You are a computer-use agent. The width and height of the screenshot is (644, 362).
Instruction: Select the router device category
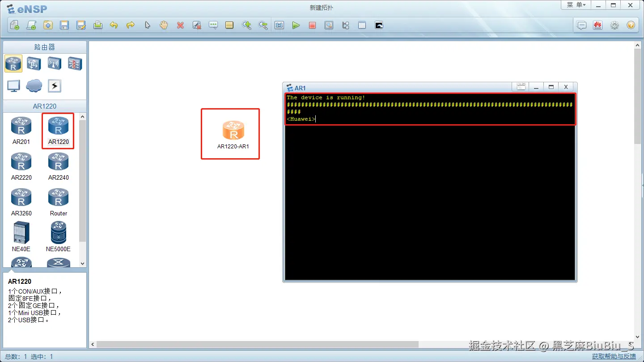[13, 63]
